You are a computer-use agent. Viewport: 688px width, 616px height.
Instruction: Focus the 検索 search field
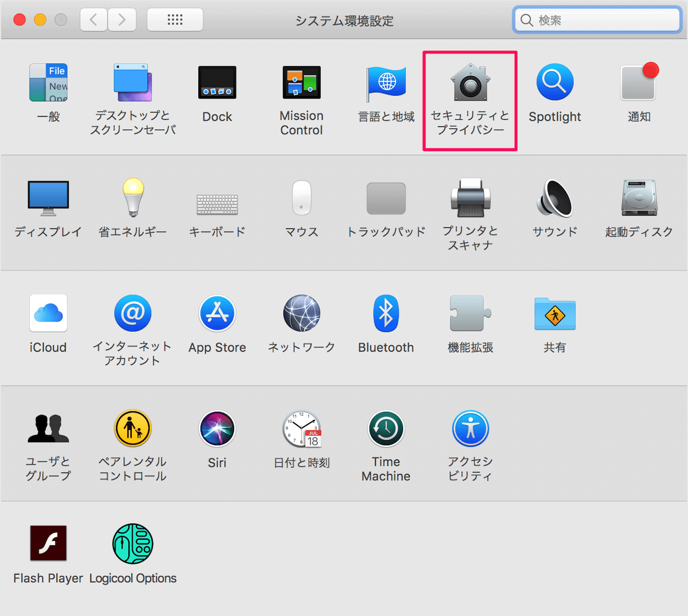pos(597,20)
